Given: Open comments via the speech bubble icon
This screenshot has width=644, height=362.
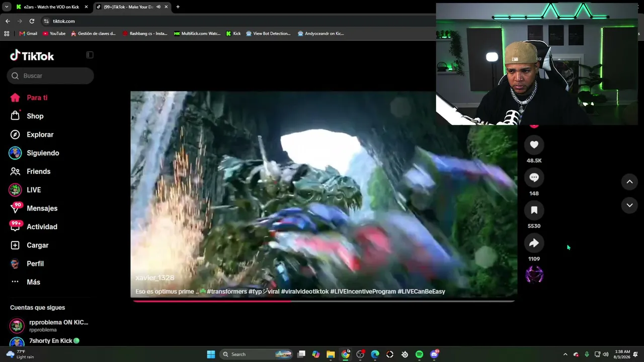Looking at the screenshot, I should 534,177.
